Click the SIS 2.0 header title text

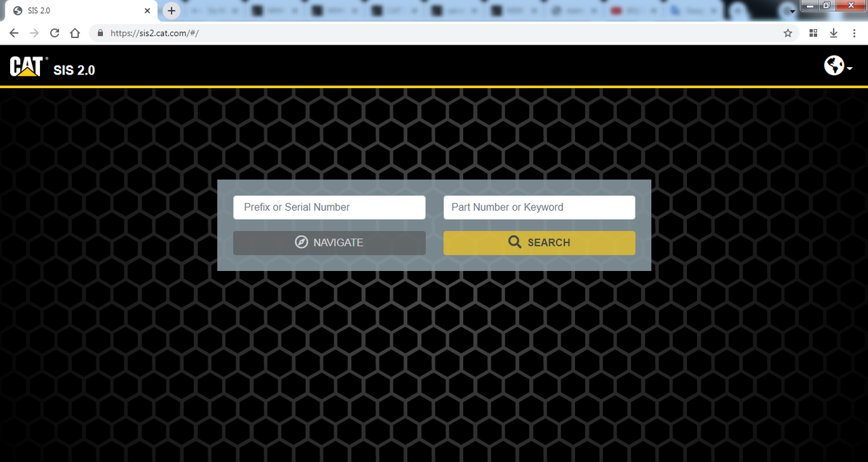pyautogui.click(x=74, y=70)
